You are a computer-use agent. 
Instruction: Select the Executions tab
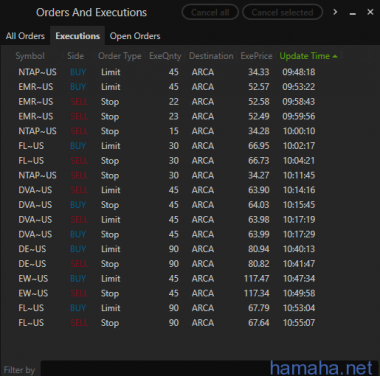pos(78,36)
